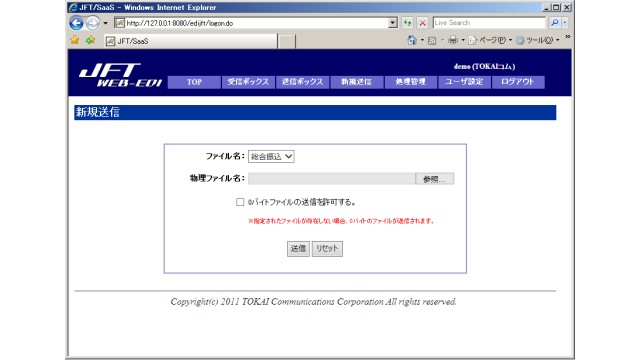
Task: Click the RSS feeds icon
Action: point(432,40)
